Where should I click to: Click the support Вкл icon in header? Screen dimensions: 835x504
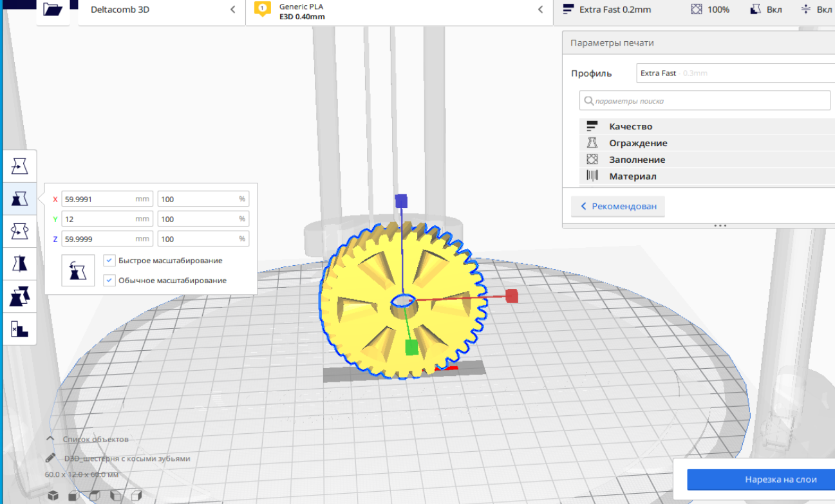(x=756, y=10)
